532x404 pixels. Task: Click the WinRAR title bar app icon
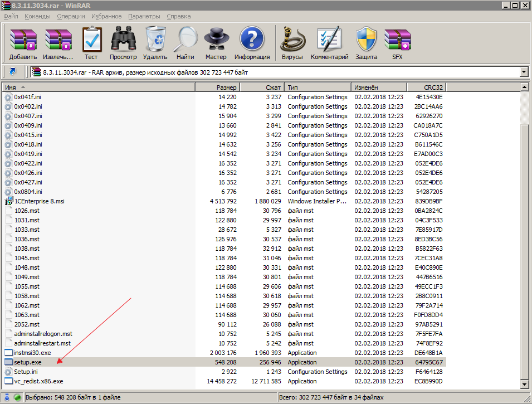point(6,6)
